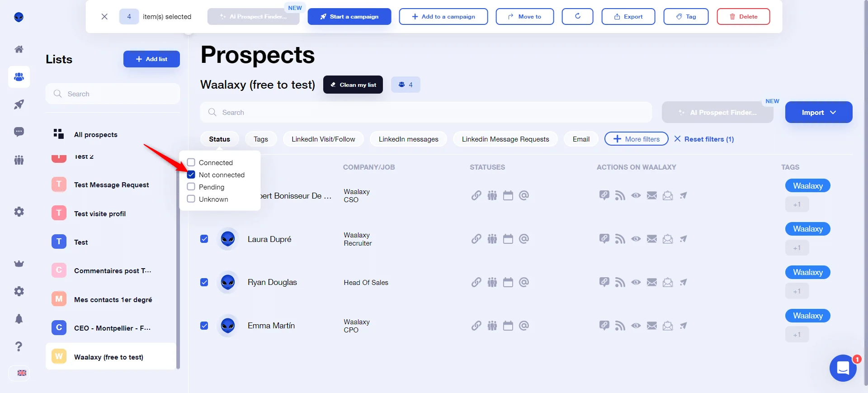Expand the +1 tags for Laura Dupré

797,248
